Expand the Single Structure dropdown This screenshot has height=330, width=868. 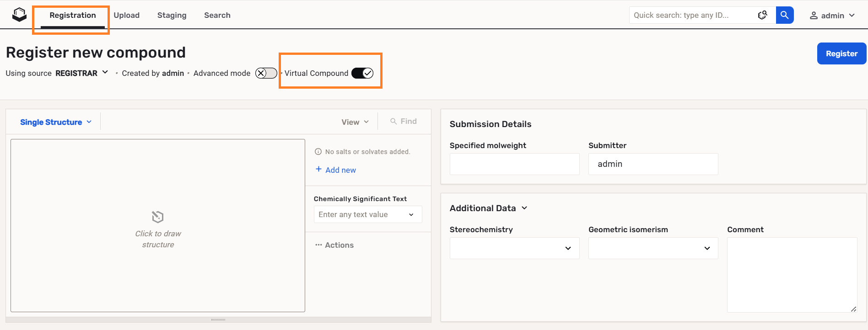pos(56,122)
